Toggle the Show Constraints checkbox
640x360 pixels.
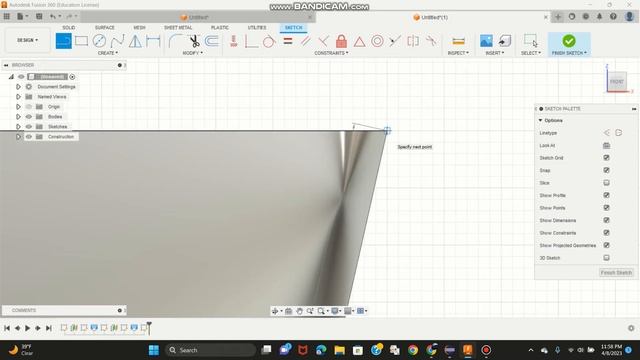tap(607, 233)
